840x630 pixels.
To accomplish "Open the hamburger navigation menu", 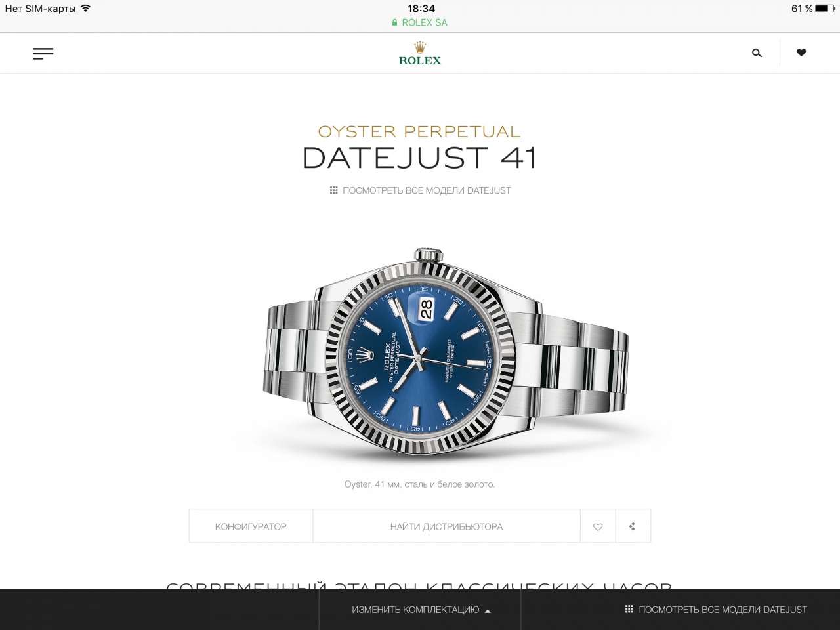I will [43, 53].
